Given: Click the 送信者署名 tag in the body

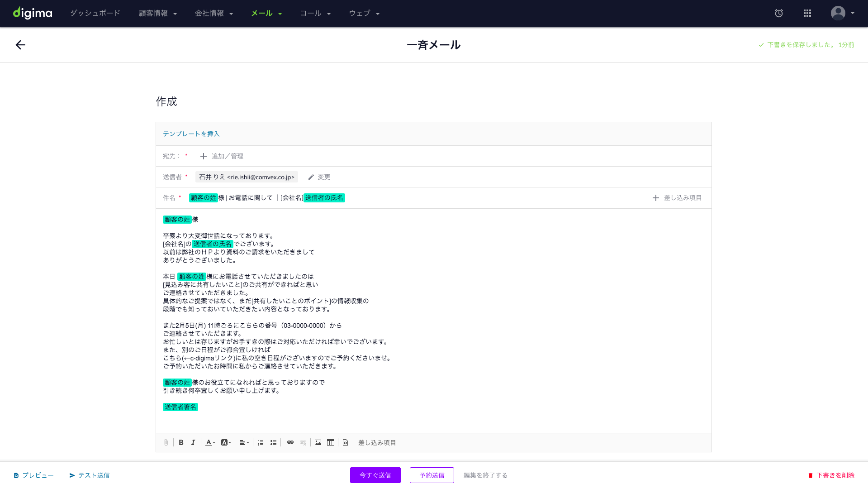Looking at the screenshot, I should pyautogui.click(x=180, y=407).
